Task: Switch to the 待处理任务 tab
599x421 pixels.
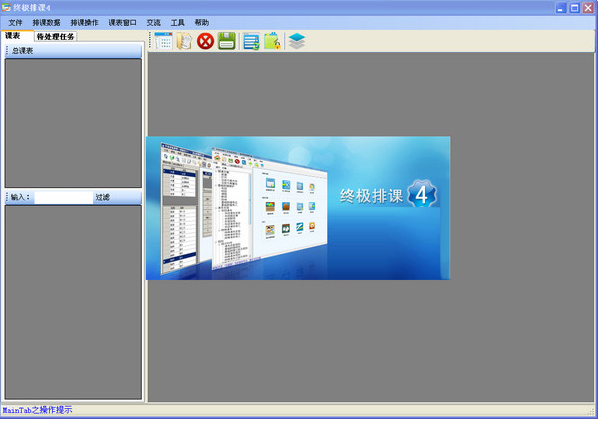Action: [55, 36]
